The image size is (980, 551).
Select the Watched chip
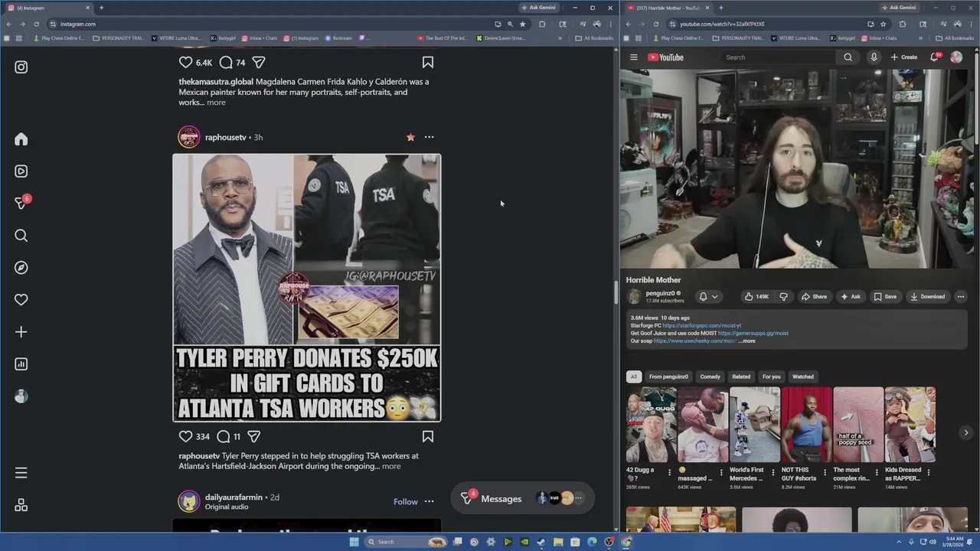(x=803, y=377)
